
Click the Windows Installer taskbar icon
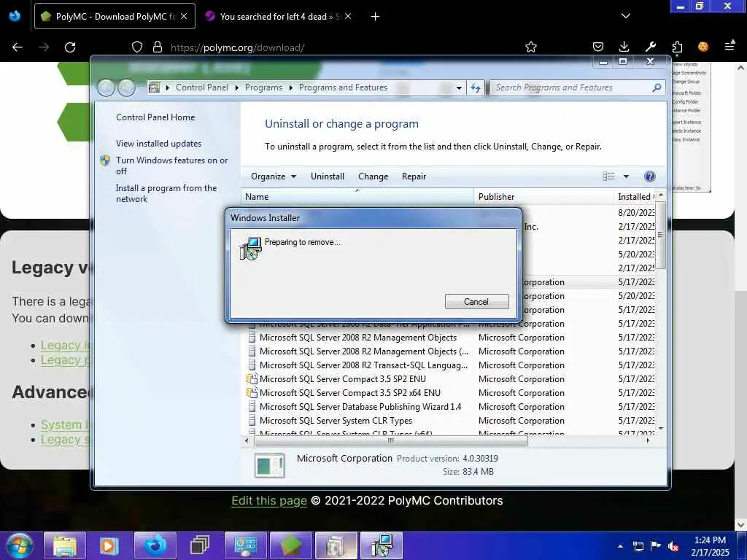tap(381, 545)
